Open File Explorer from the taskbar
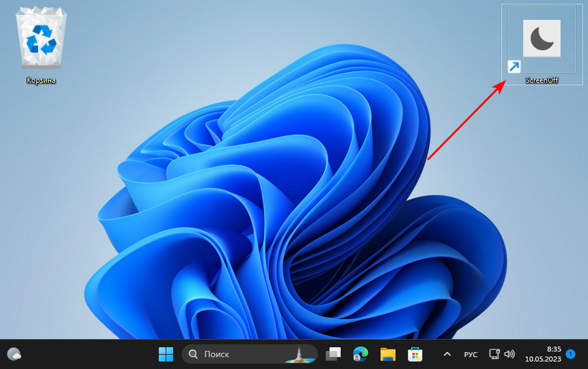Screen dimensions: 588x369 387,354
